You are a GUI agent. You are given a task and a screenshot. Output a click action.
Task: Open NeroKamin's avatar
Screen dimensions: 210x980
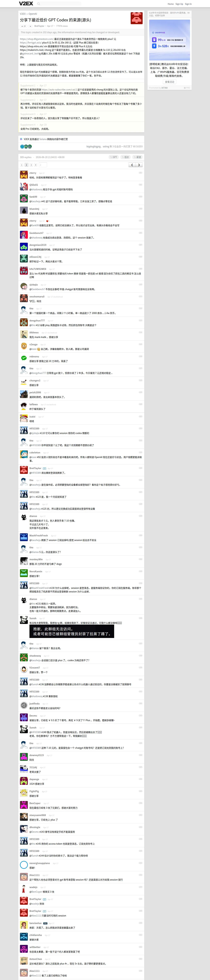coord(24,573)
